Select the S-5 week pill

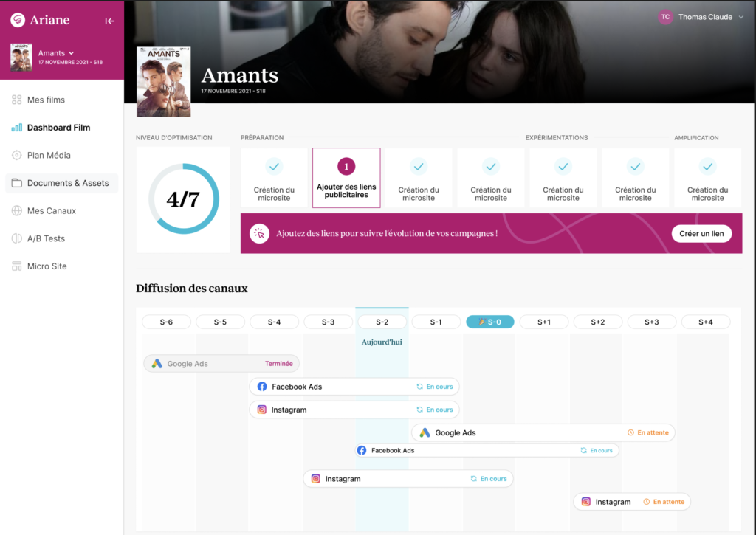220,322
